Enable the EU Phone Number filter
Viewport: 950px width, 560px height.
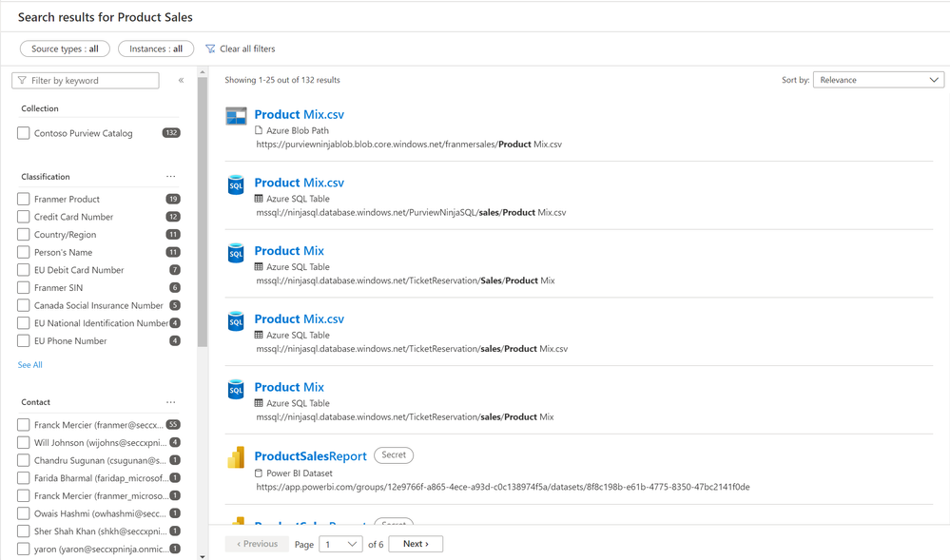point(24,340)
